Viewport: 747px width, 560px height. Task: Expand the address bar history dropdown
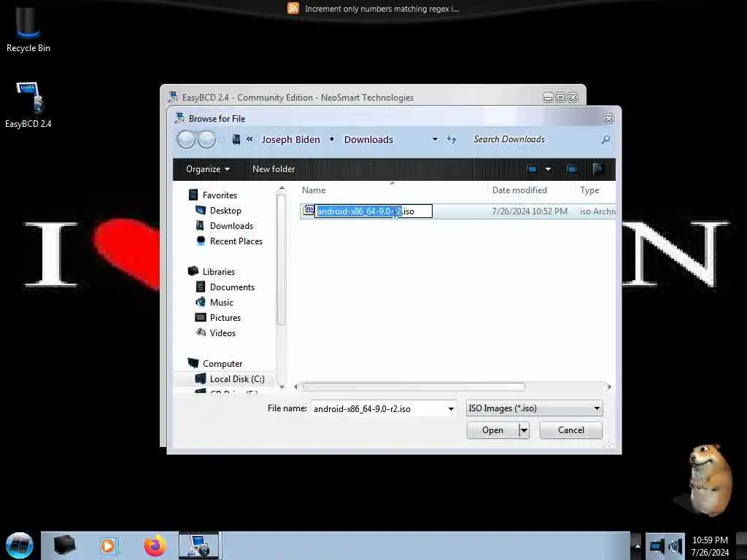pyautogui.click(x=435, y=139)
